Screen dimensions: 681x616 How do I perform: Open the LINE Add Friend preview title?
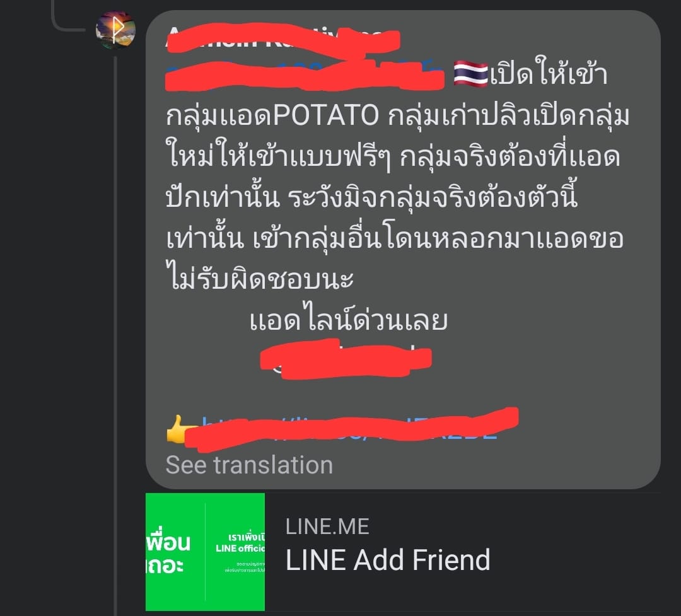tap(388, 559)
